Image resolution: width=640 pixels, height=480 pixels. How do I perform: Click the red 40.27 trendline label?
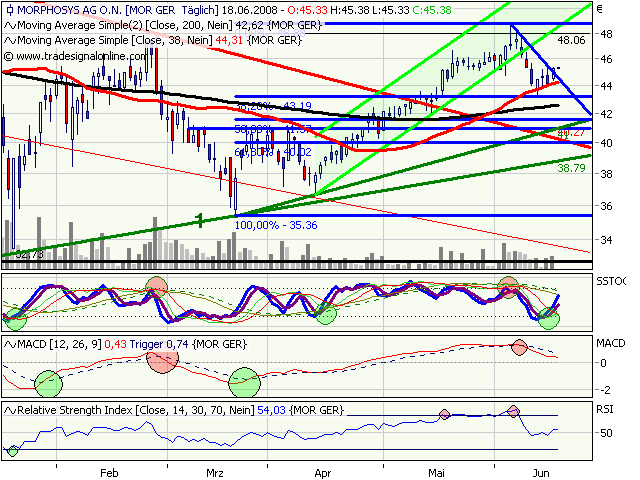571,132
